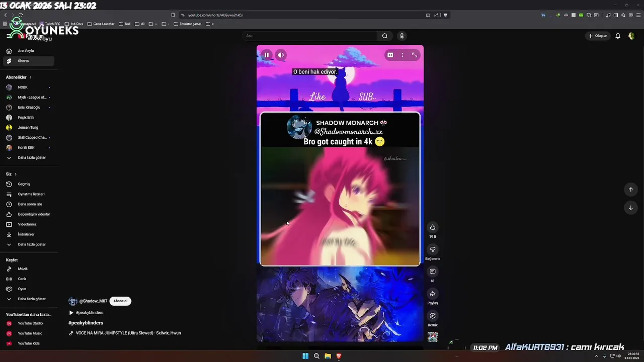Go to Ana Sayfa home
Viewport: 644px width, 362px height.
[29, 51]
